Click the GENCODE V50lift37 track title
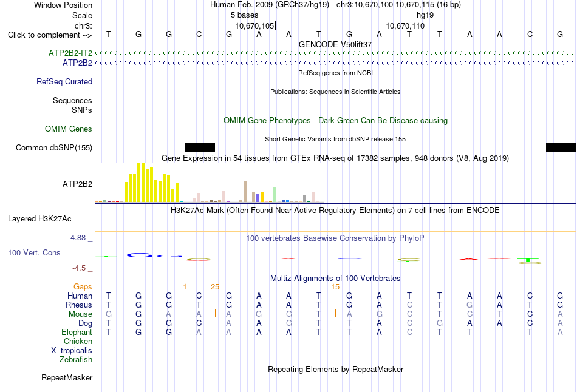Viewport: 577px width, 392px height. pos(335,44)
